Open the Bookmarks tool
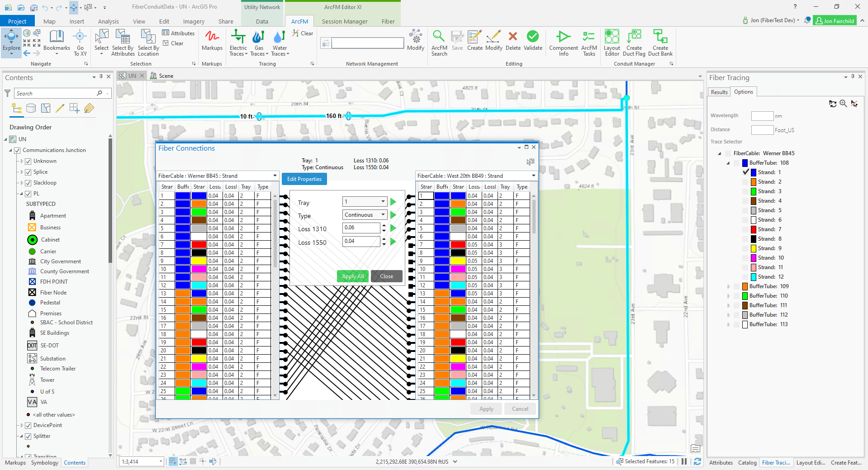Screen dimensions: 868x470 tap(57, 43)
